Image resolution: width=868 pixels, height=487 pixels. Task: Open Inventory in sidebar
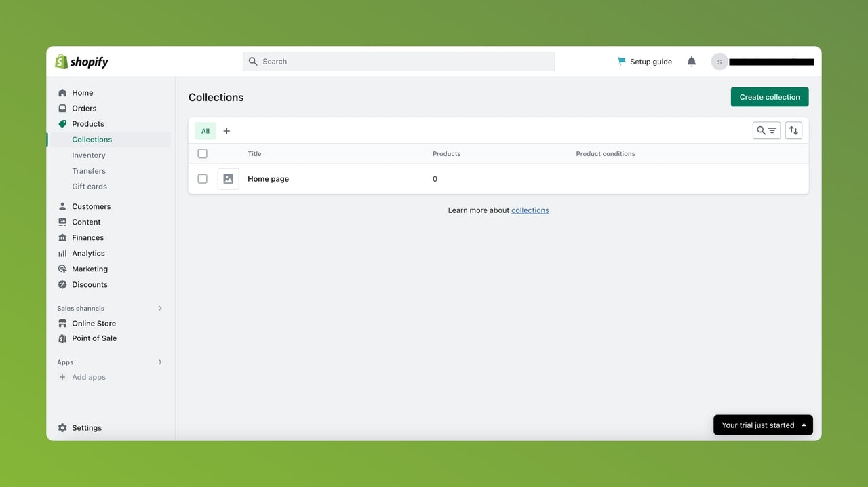click(x=89, y=155)
